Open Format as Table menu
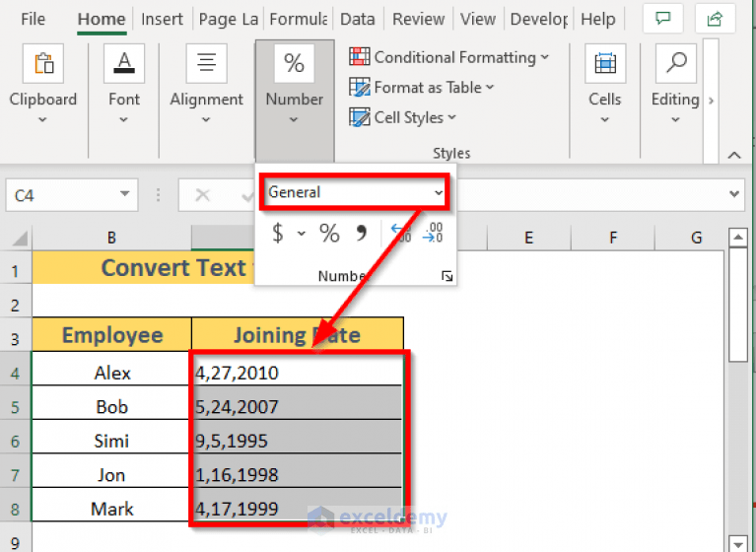 422,88
